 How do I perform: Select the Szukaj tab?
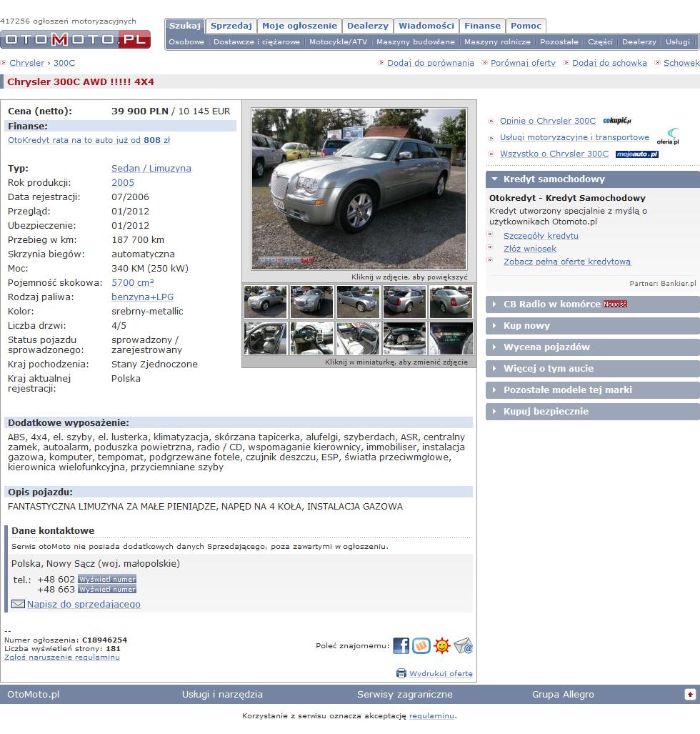click(185, 26)
